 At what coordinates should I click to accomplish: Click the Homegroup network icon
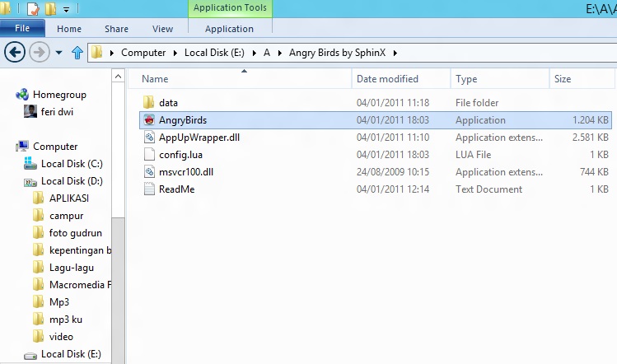tap(22, 95)
